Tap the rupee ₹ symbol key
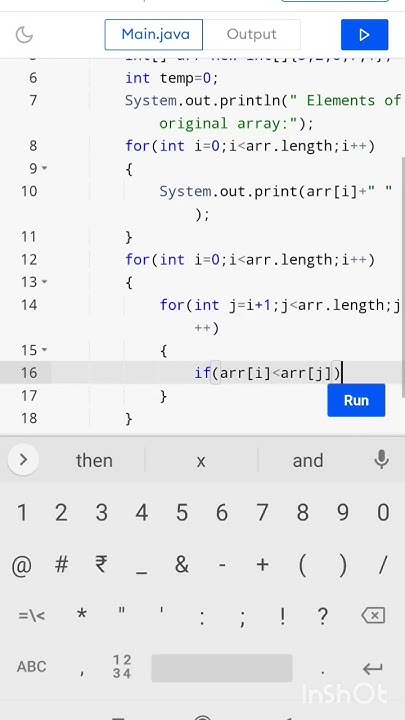Image resolution: width=405 pixels, height=720 pixels. pos(101,565)
